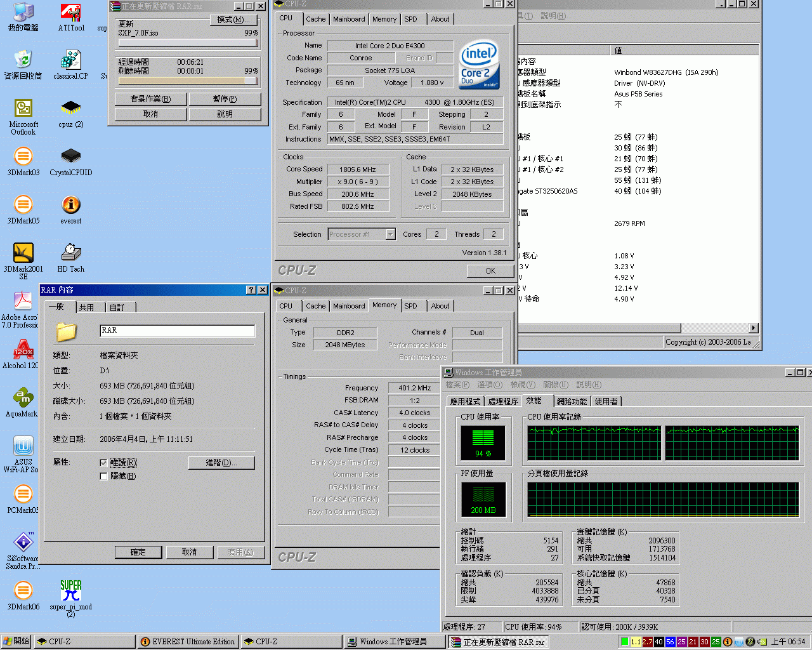Click the help question mark in RAR 內容 title bar
Screen dimensions: 812x650
click(251, 289)
